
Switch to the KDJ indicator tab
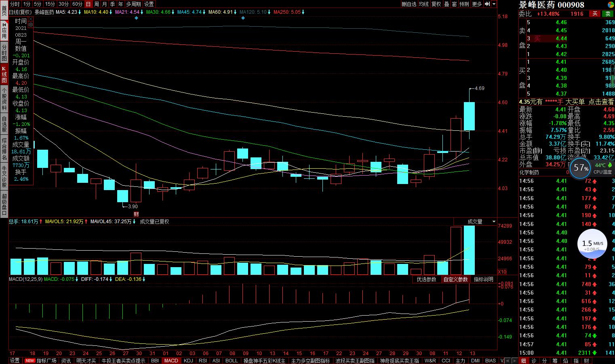(188, 361)
